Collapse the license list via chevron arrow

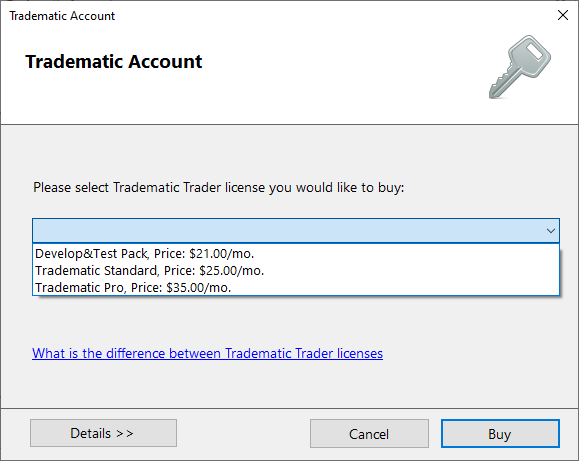point(551,231)
